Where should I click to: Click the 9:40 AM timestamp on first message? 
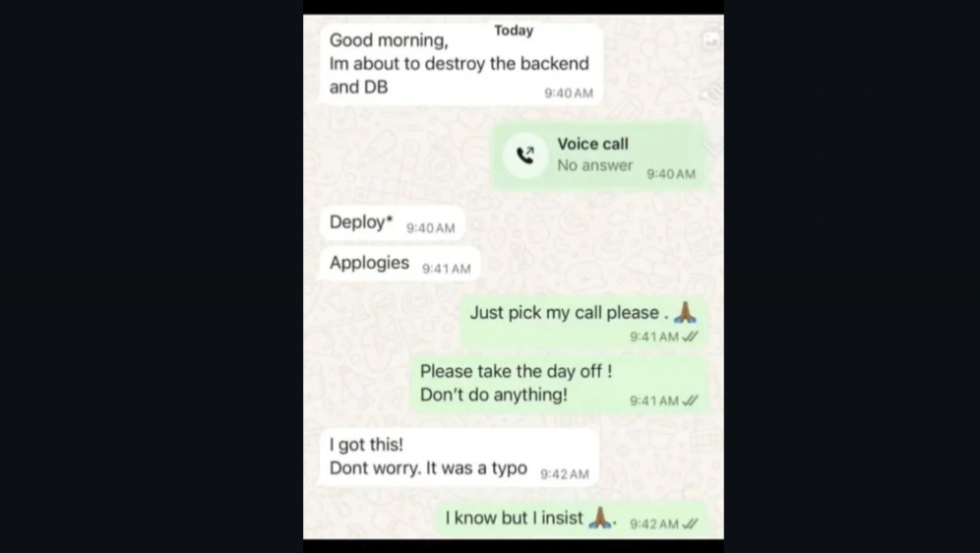pyautogui.click(x=569, y=93)
